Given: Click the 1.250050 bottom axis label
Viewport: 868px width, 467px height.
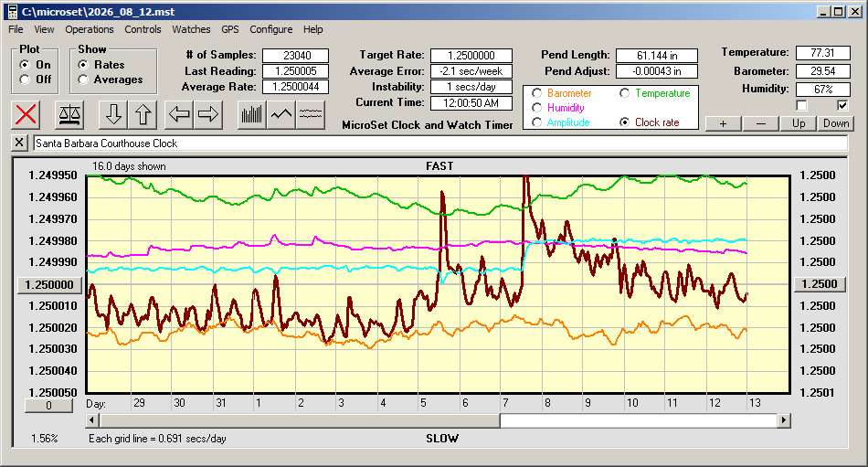Looking at the screenshot, I should point(53,392).
